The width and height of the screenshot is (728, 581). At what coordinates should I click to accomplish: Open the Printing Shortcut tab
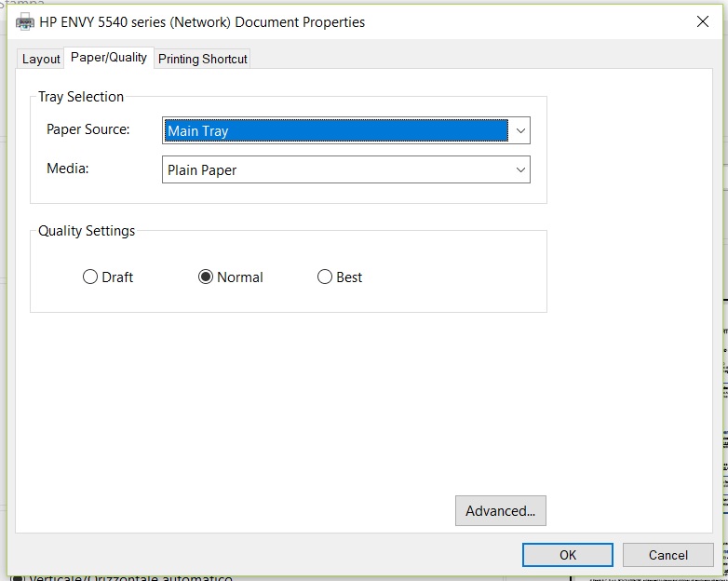pyautogui.click(x=203, y=59)
